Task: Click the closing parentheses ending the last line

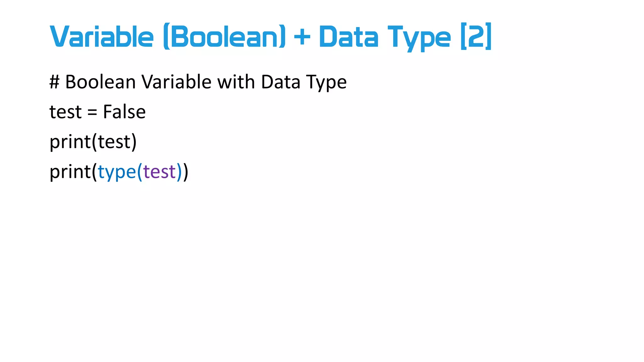Action: [x=182, y=172]
